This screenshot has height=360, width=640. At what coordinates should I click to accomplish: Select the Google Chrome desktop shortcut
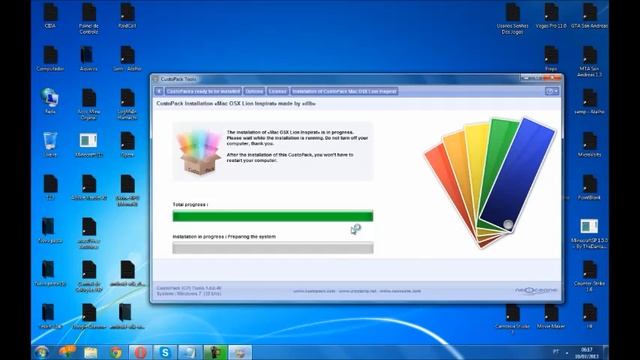89,316
